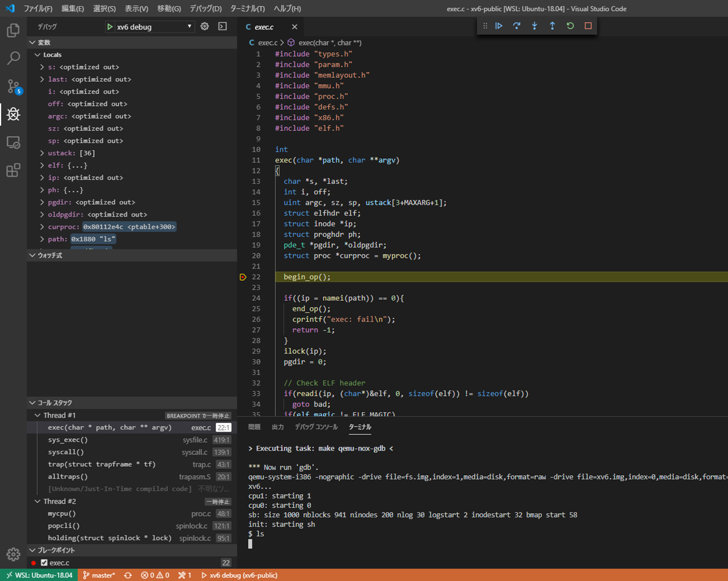Select trap(struct trapframe * tf) frame
Screen dimensions: 728x581
pyautogui.click(x=132, y=465)
